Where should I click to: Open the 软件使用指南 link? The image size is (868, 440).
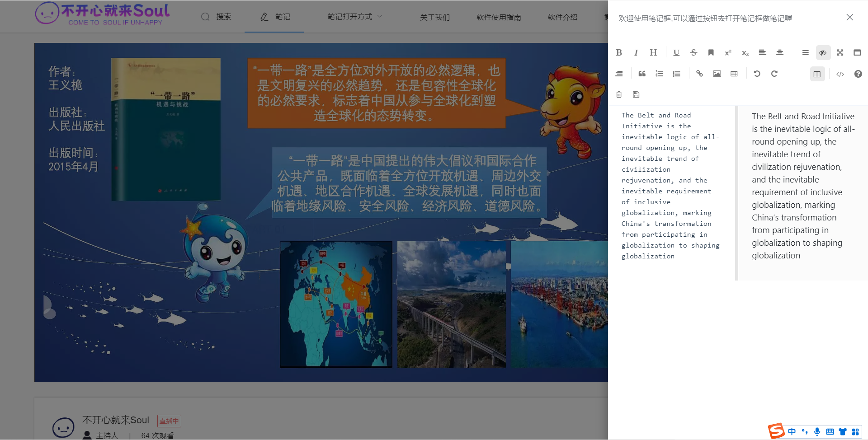(499, 17)
